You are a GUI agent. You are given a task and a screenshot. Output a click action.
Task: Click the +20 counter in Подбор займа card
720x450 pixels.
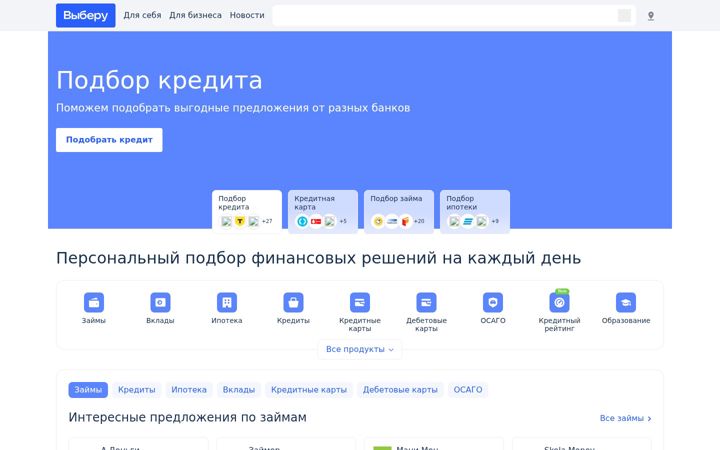pyautogui.click(x=419, y=221)
